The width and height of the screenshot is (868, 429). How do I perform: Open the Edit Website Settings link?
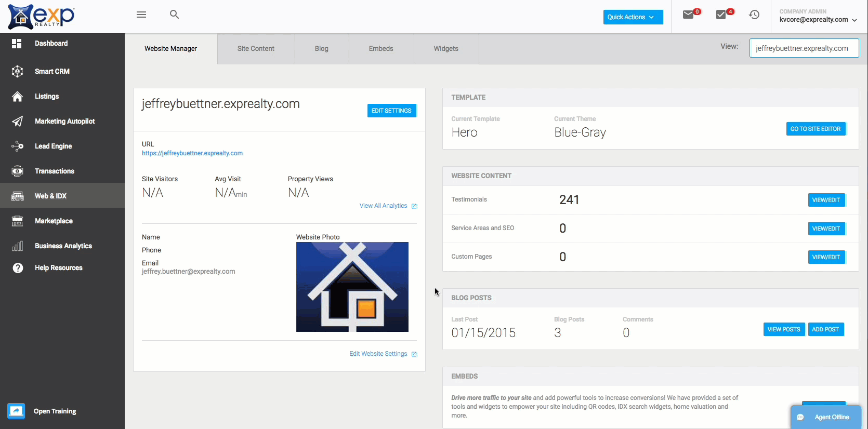[x=378, y=354]
